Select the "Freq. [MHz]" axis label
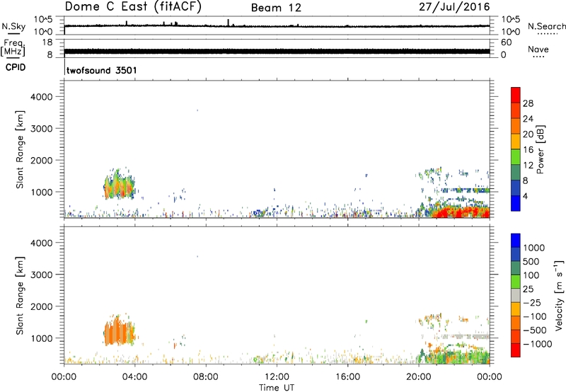The image size is (566, 392). tap(13, 47)
